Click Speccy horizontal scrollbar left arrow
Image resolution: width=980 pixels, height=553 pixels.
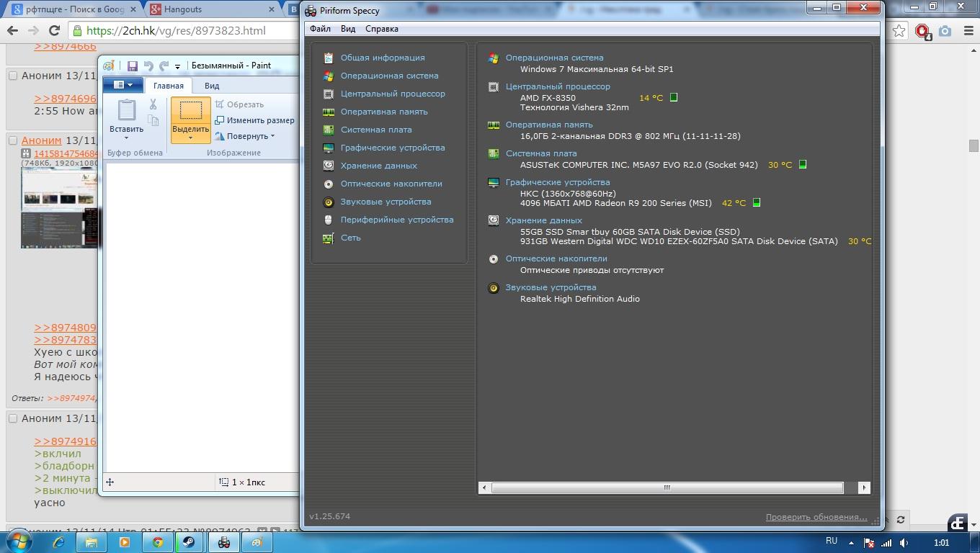point(484,487)
